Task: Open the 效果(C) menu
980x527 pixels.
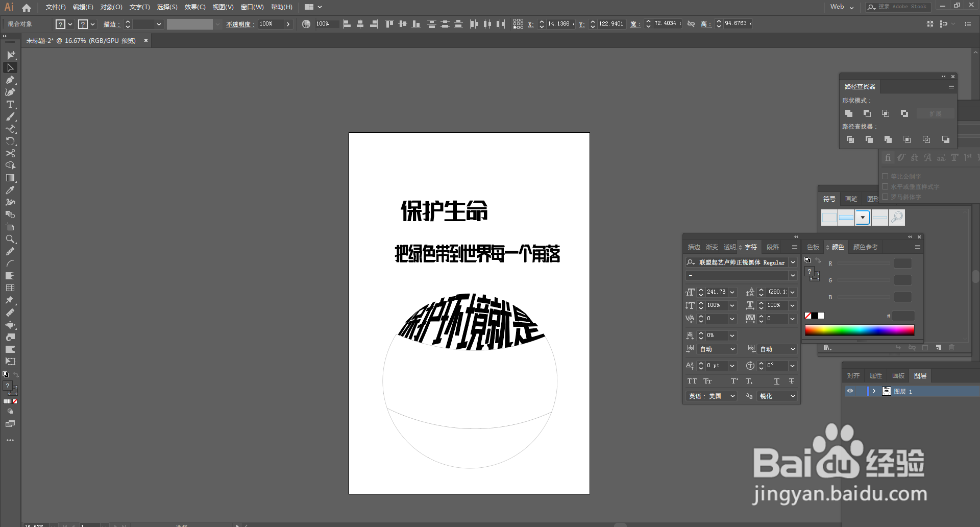Action: coord(195,7)
